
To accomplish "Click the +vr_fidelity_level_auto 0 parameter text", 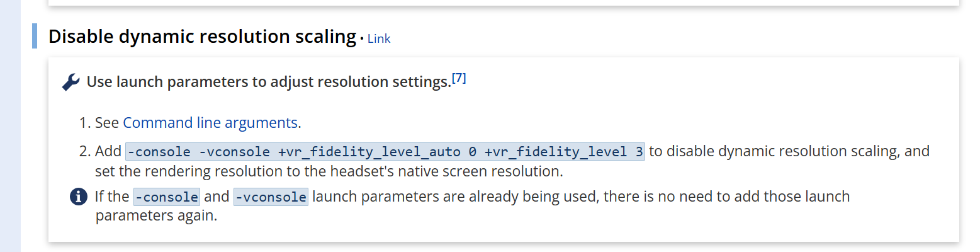I will 378,152.
